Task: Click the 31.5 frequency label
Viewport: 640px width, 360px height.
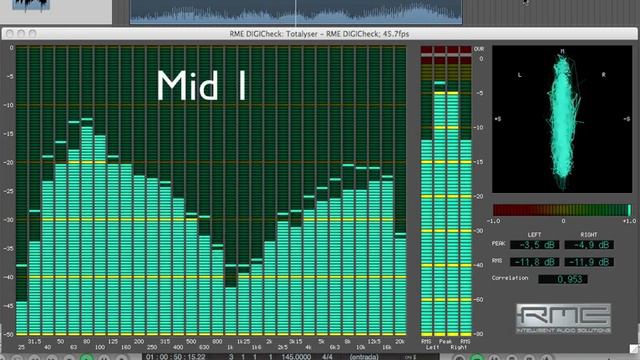Action: point(34,341)
